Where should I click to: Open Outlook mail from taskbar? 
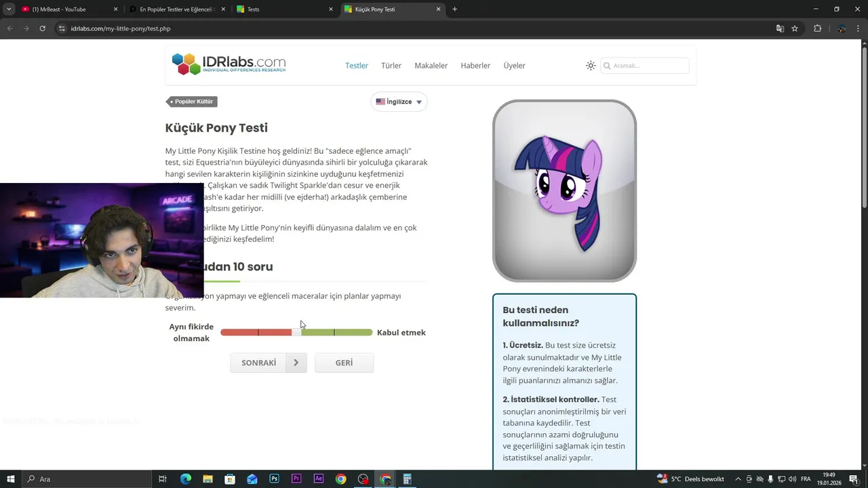252,479
